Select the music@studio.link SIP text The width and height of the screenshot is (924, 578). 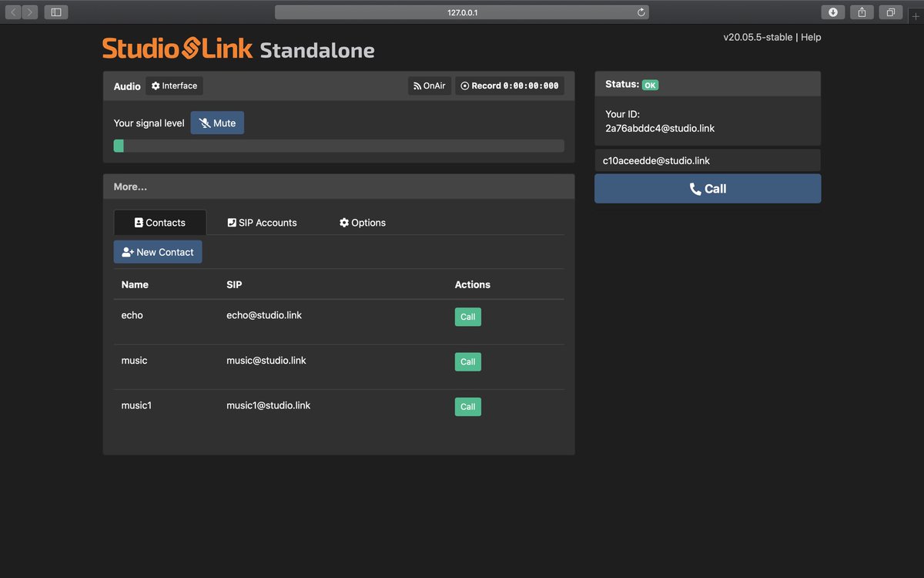click(266, 361)
